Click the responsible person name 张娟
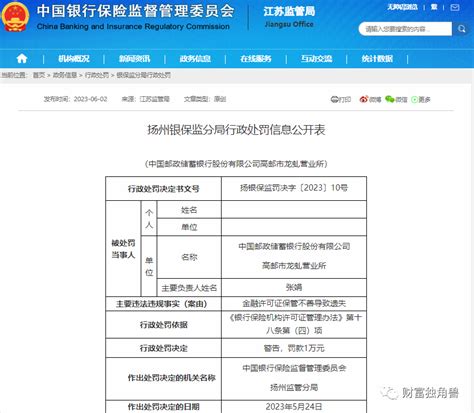This screenshot has width=474, height=413. click(294, 287)
